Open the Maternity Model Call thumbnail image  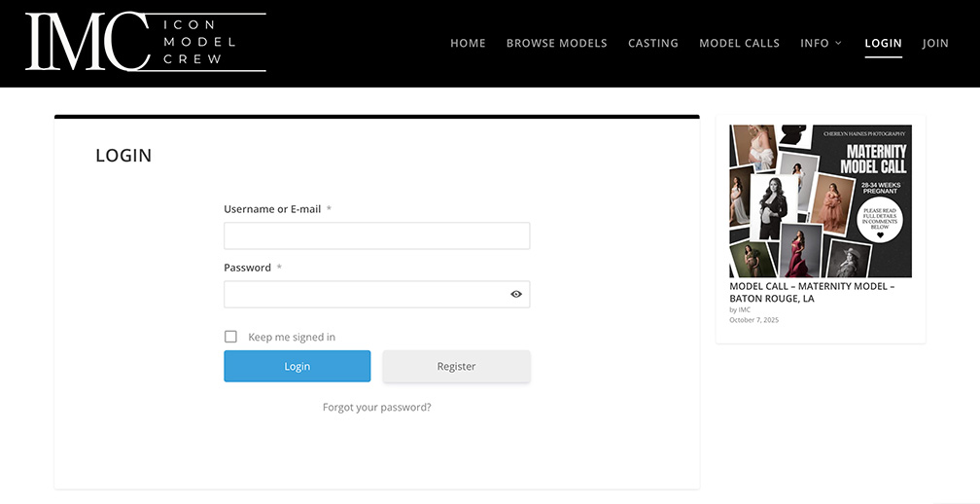(820, 200)
